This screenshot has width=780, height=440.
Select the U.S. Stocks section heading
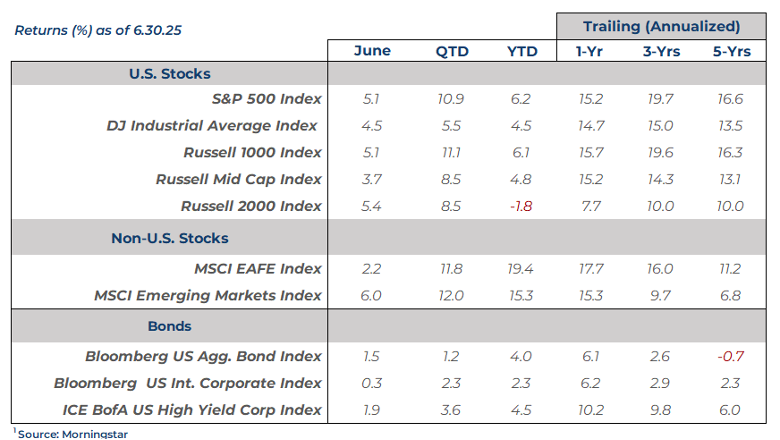pos(169,74)
